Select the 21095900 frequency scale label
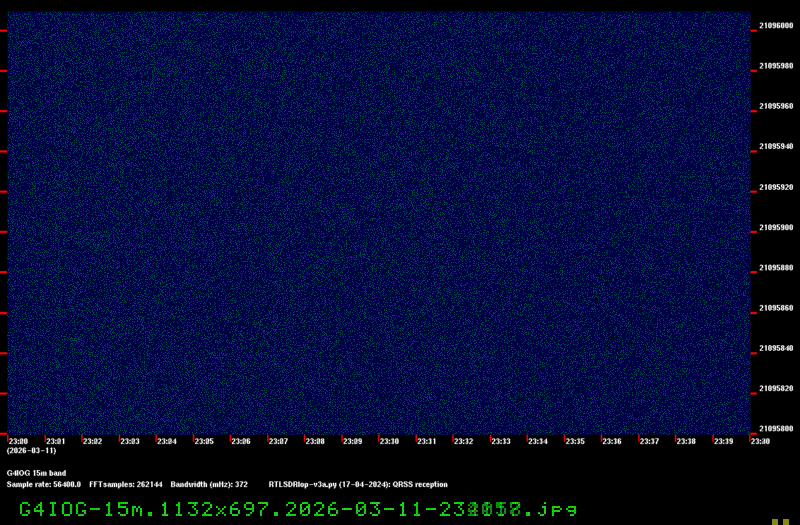 776,227
